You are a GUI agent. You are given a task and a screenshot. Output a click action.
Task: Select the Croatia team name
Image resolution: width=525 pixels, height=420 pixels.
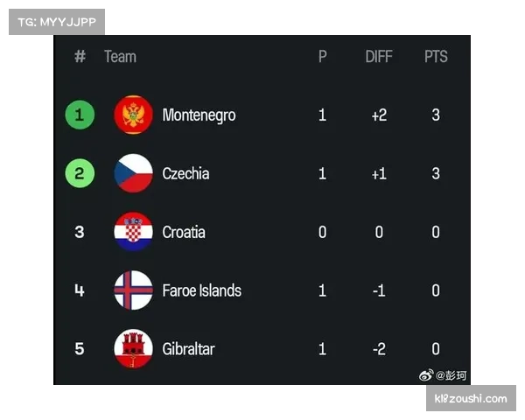[x=184, y=232]
